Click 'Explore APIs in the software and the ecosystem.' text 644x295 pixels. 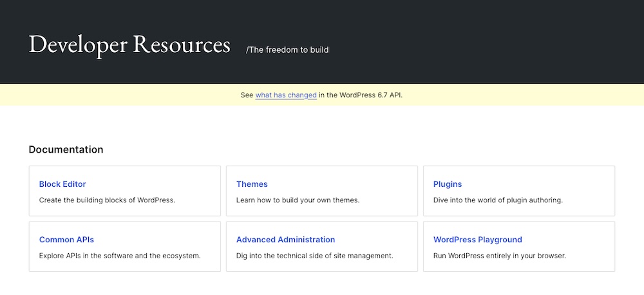(120, 256)
